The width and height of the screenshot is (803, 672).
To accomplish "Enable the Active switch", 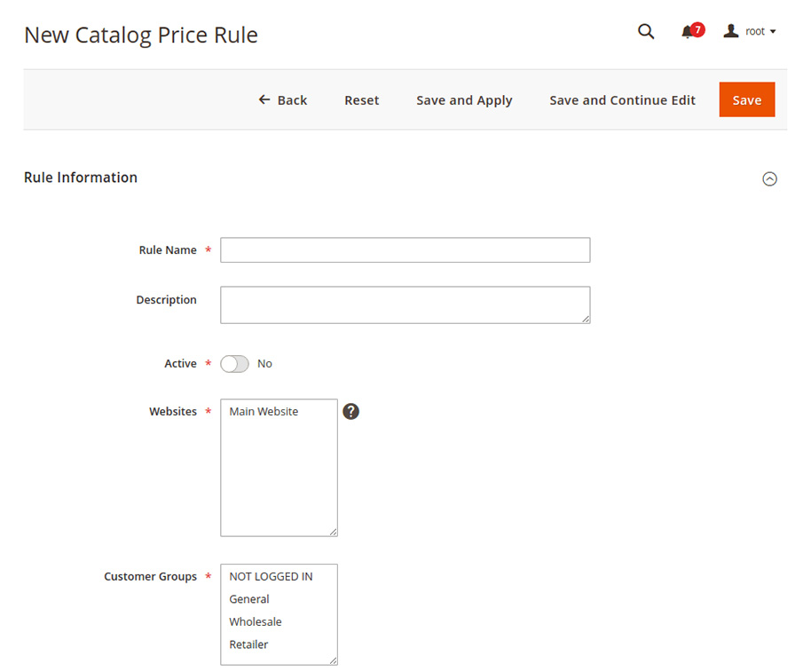I will 234,363.
